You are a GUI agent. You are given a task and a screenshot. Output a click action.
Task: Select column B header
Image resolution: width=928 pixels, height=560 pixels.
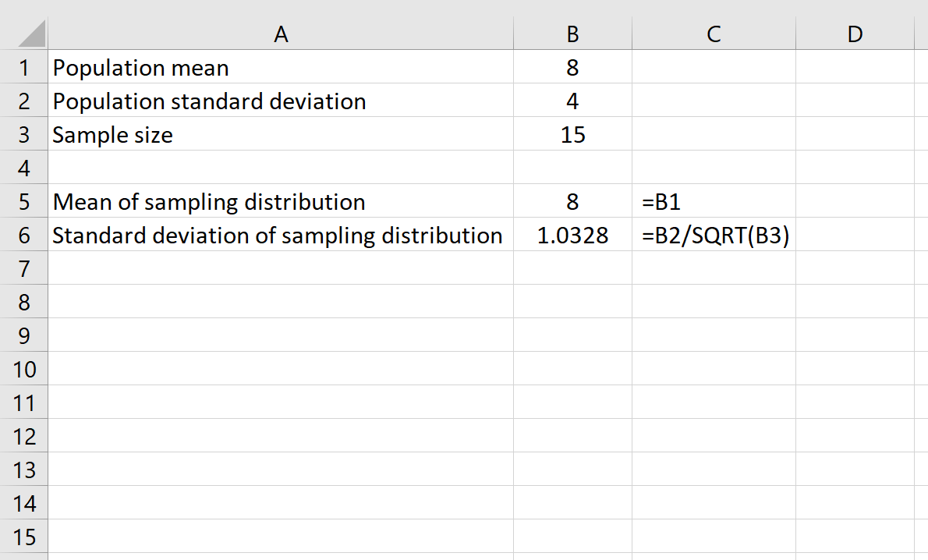572,34
